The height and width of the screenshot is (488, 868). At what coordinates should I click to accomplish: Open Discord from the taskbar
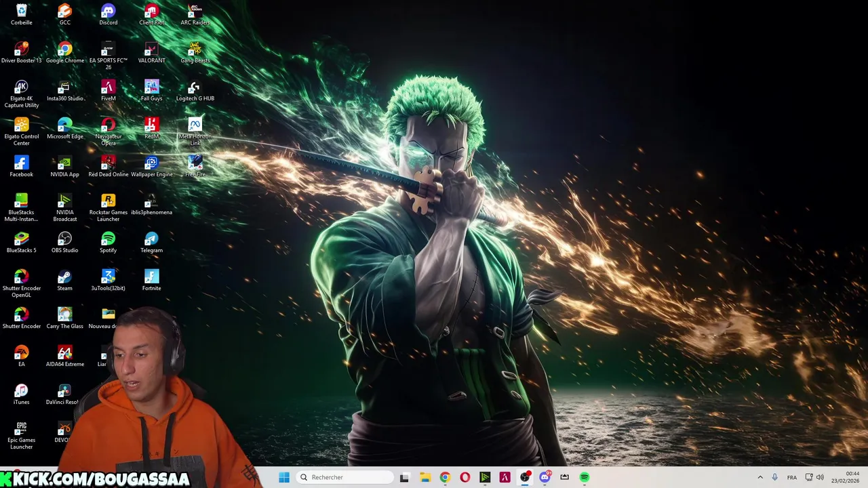(545, 477)
